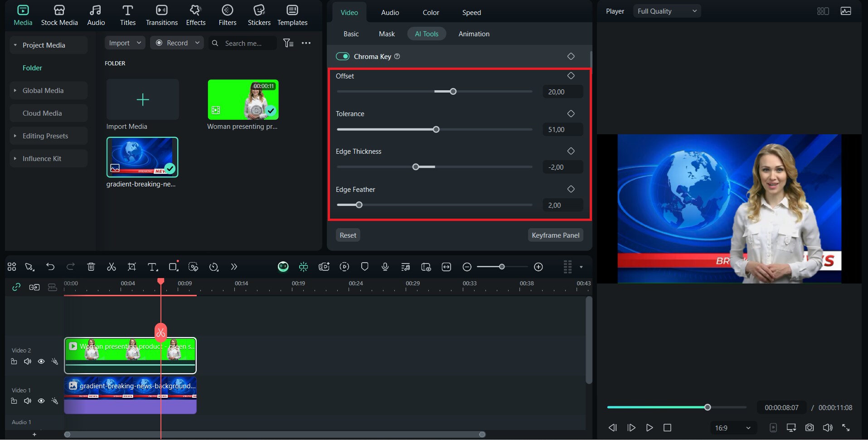This screenshot has width=868, height=440.
Task: Hide the Video 1 track
Action: 41,401
